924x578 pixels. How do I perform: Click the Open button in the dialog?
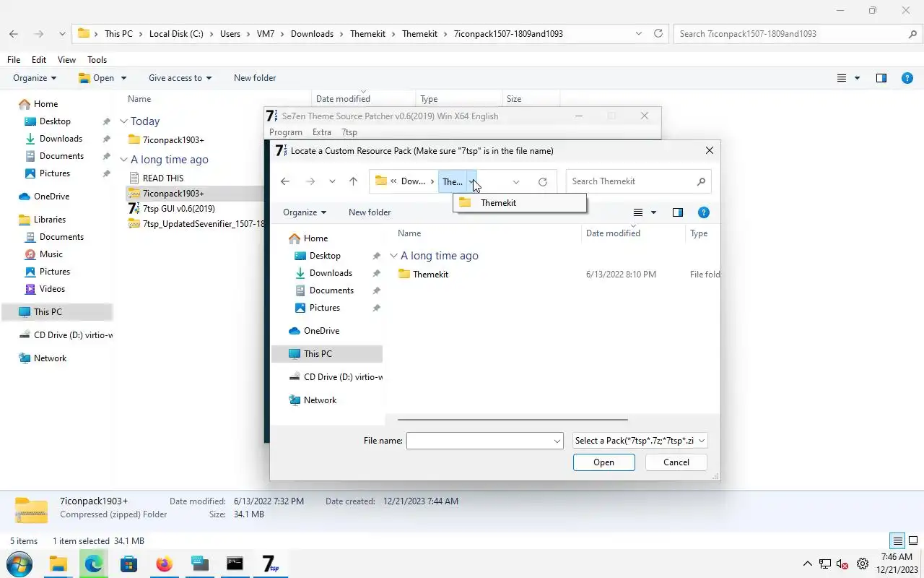pos(604,462)
